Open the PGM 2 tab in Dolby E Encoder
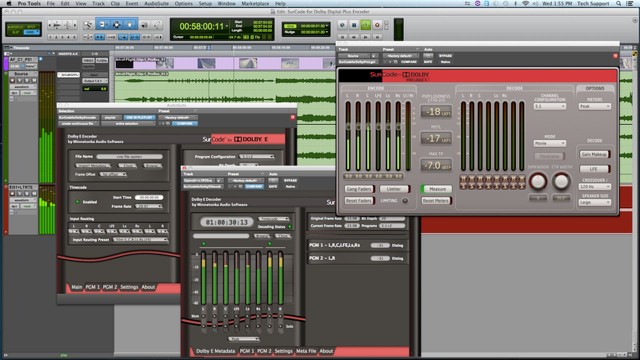 110,287
